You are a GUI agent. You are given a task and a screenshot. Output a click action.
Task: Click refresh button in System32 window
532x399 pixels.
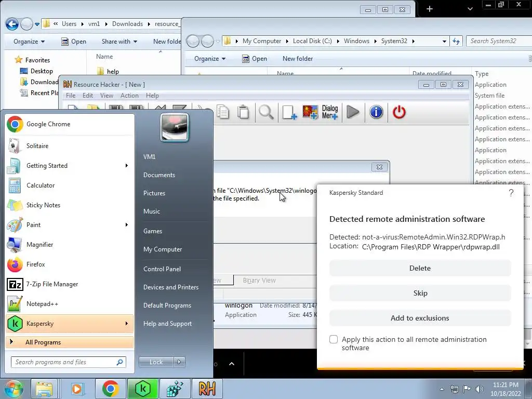click(456, 42)
